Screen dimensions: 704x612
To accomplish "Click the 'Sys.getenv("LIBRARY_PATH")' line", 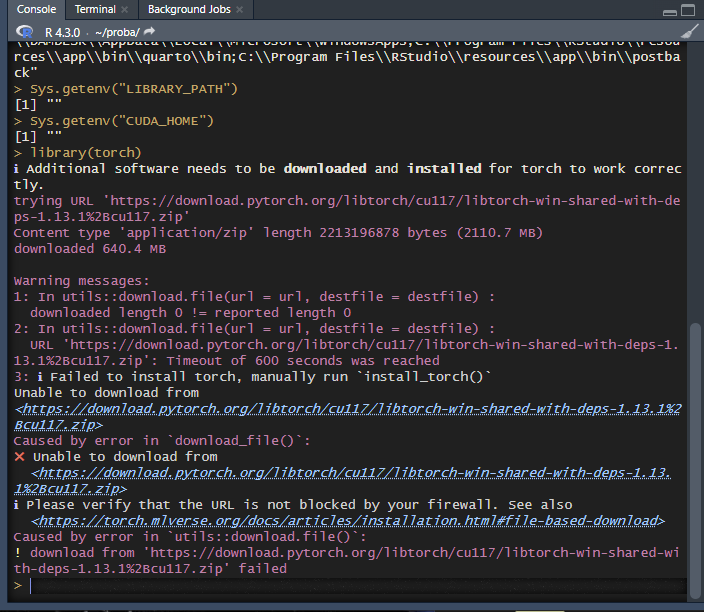I will coord(134,89).
